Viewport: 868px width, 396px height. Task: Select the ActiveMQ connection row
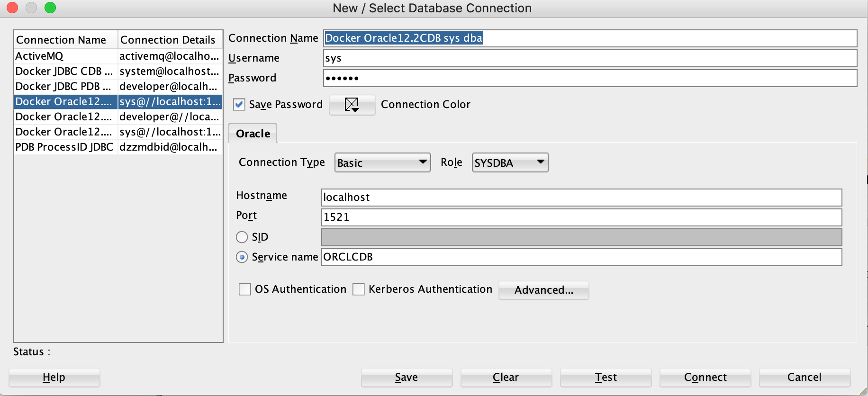point(118,56)
